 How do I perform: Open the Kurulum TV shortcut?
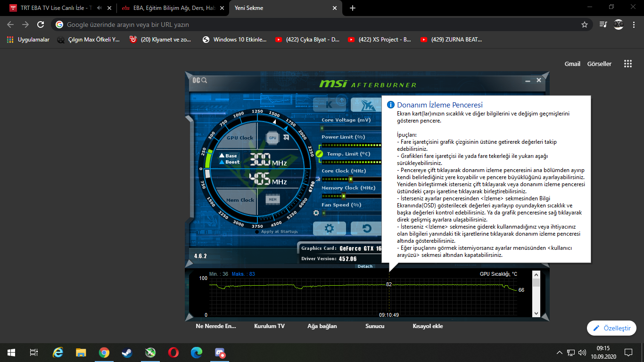(x=269, y=326)
